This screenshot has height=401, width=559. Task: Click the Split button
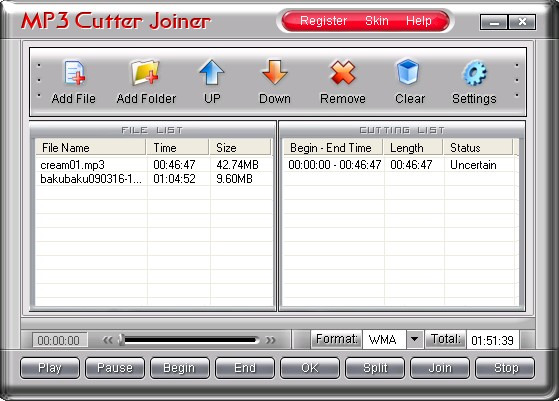[375, 368]
